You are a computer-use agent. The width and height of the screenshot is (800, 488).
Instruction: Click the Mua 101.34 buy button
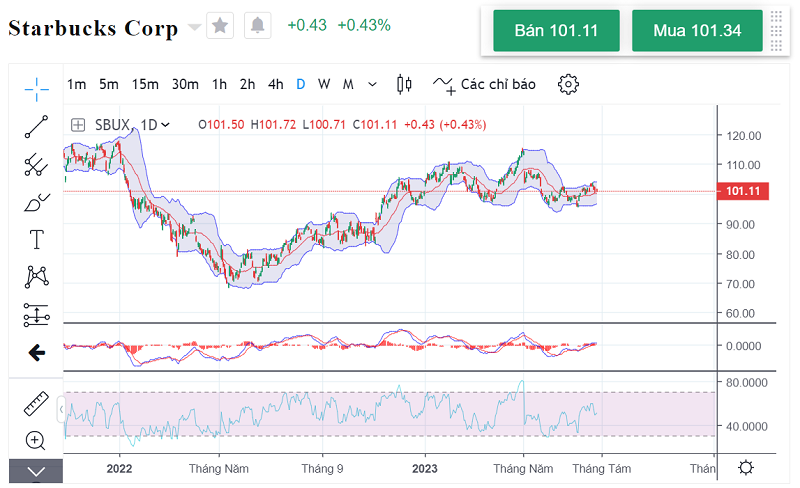697,31
